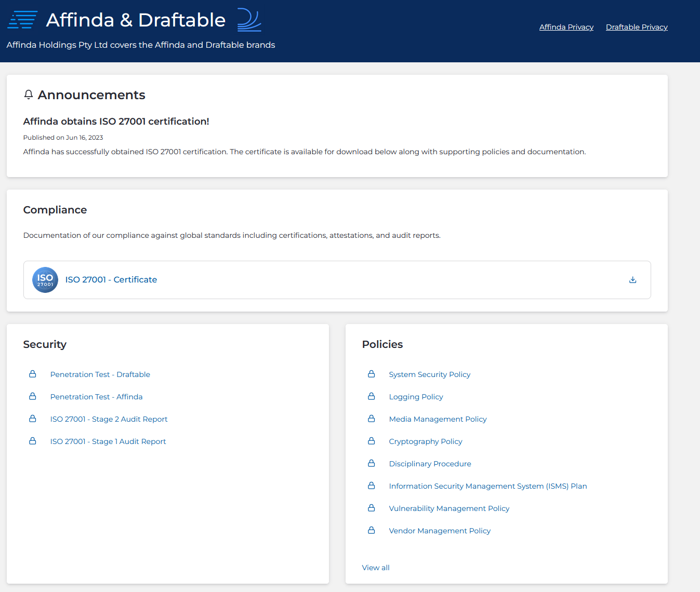Click the ISO 27001 badge icon
The height and width of the screenshot is (592, 700).
click(45, 280)
